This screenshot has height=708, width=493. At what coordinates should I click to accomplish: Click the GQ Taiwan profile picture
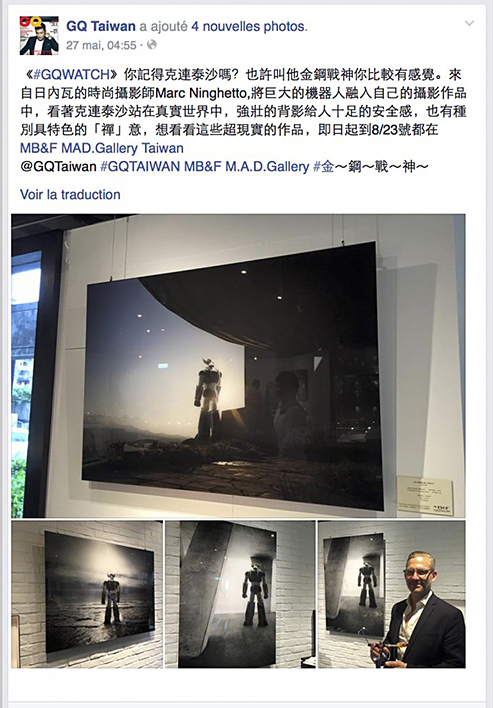[39, 35]
